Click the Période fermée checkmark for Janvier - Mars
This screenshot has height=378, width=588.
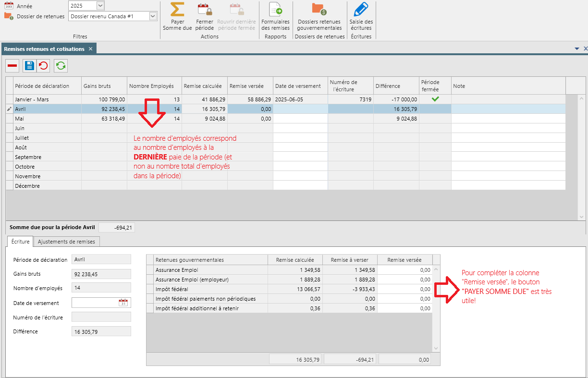(435, 99)
